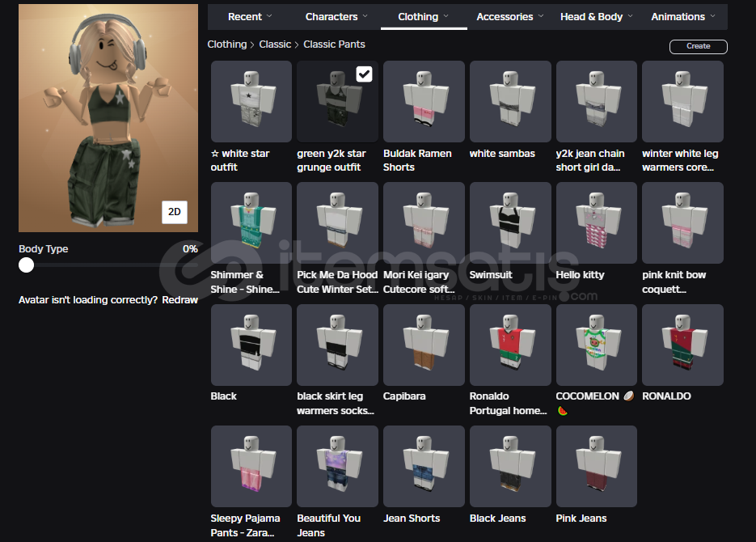Click Classic Pants breadcrumb text
Screen dimensions: 756x542
[334, 44]
